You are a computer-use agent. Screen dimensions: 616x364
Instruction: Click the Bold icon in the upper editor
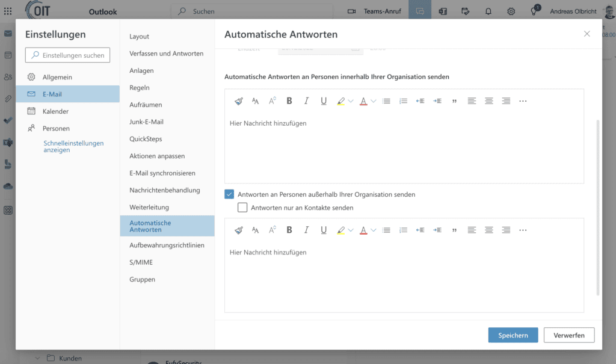coord(289,101)
